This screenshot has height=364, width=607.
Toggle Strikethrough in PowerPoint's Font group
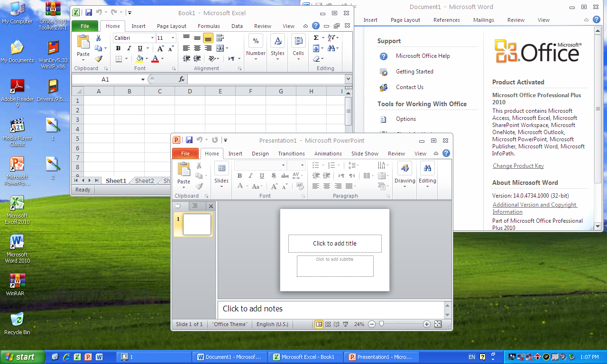pyautogui.click(x=285, y=176)
